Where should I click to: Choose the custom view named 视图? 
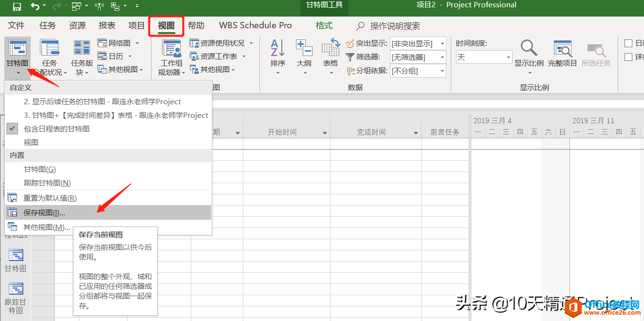[108, 142]
